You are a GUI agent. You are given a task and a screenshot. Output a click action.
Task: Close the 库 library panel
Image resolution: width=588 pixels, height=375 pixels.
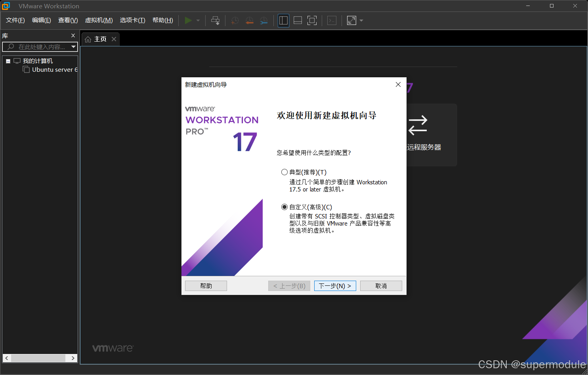[73, 36]
